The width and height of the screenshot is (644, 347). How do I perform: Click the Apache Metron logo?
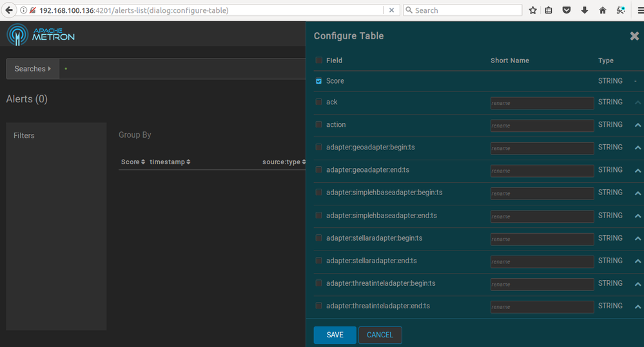click(x=41, y=34)
